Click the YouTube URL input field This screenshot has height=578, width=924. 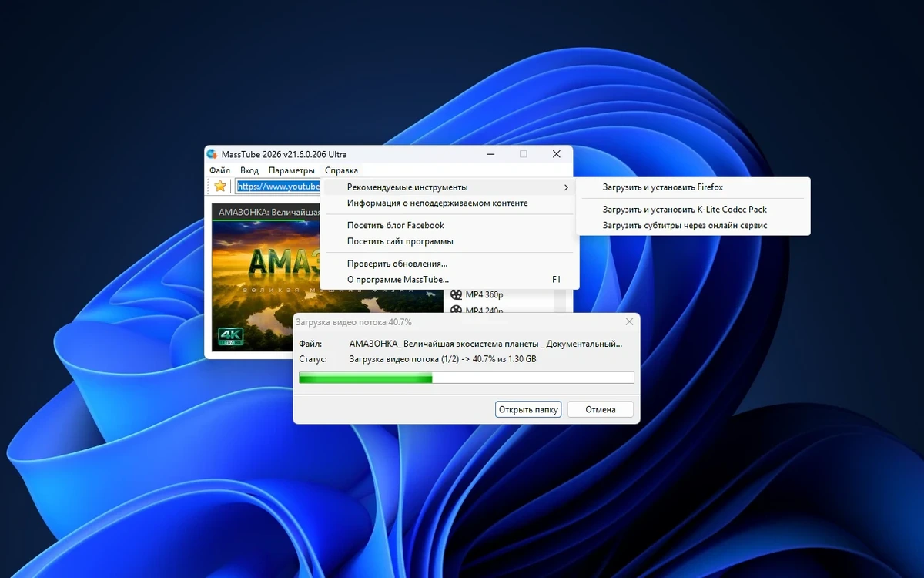[x=278, y=187]
